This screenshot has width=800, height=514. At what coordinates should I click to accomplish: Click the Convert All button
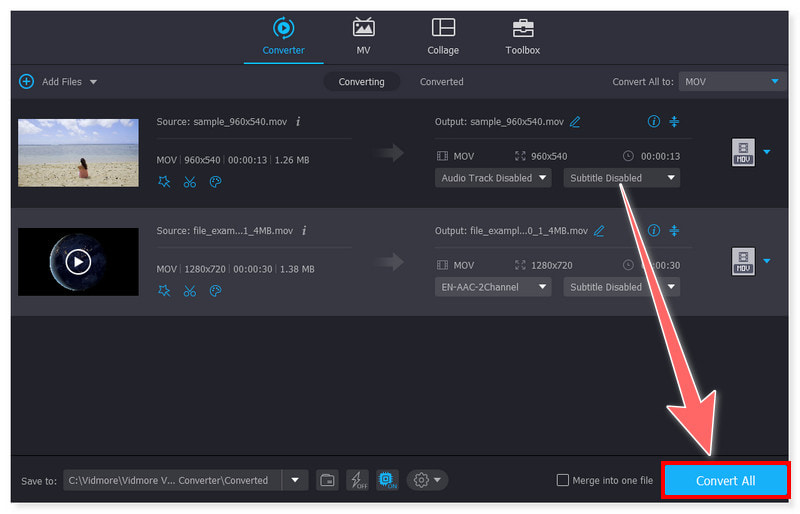pos(725,481)
